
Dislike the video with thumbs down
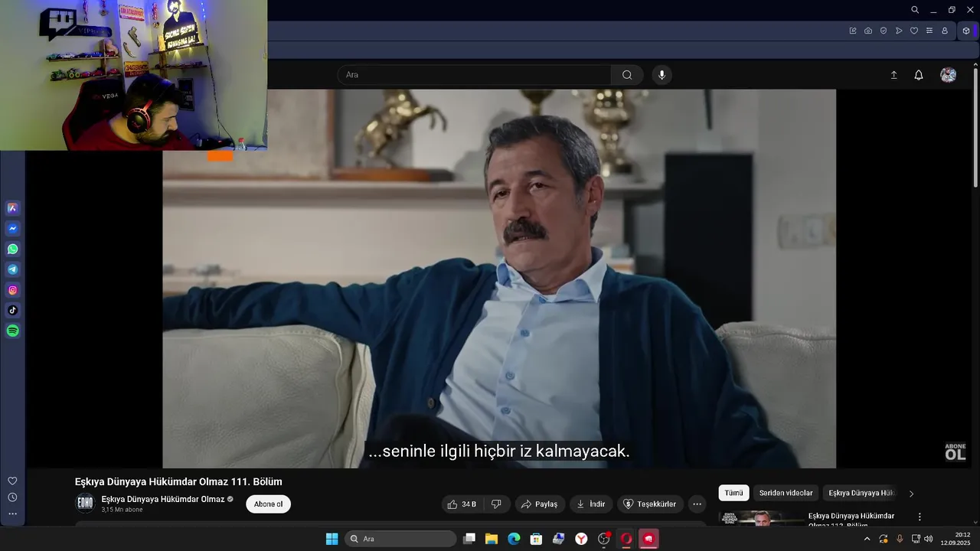click(496, 504)
